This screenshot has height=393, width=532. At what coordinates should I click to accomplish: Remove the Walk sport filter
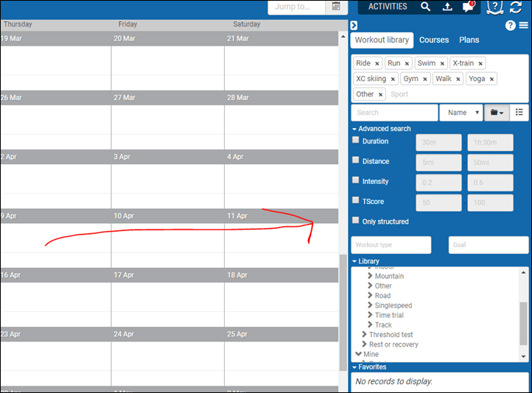458,79
